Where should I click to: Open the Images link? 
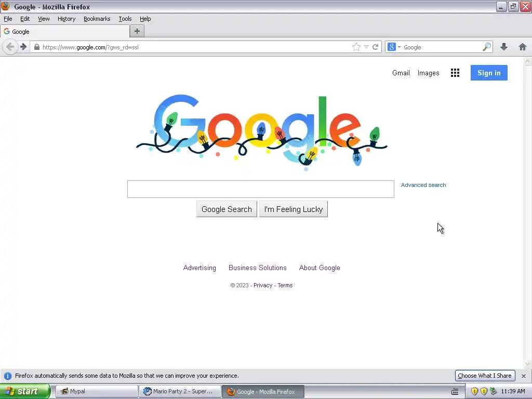[428, 73]
